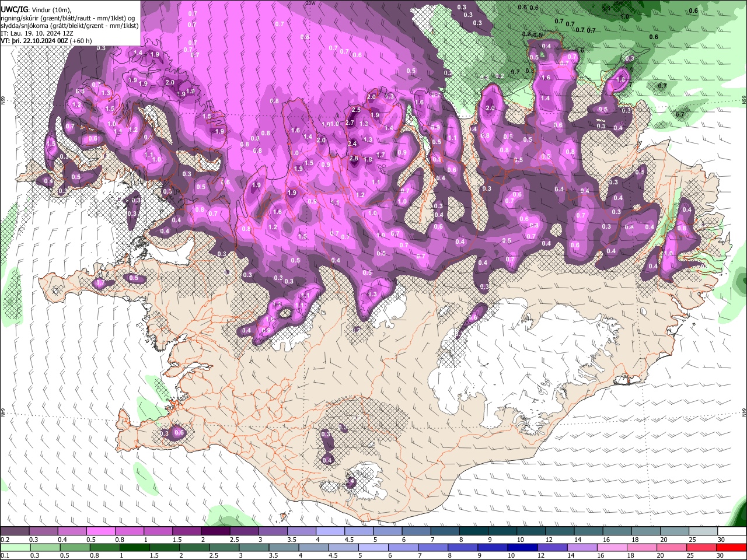The width and height of the screenshot is (747, 560).
Task: Select the deep navy blue swatch labeled 10
Action: pos(523,548)
